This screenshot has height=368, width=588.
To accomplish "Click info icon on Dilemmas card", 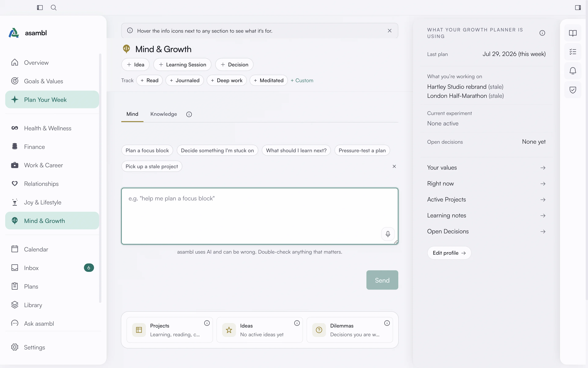I will pos(387,323).
